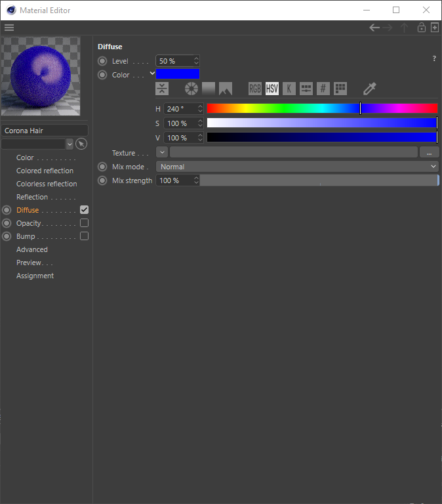Click the up arrow navigation icon
The image size is (442, 504).
click(405, 28)
